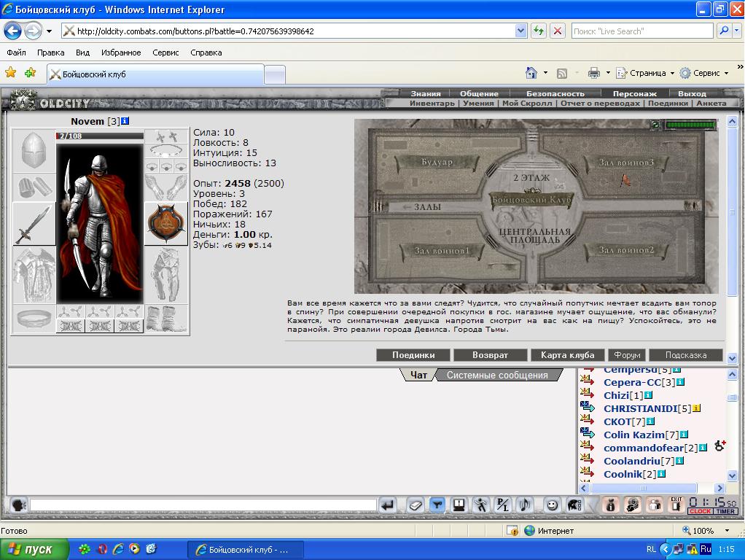Open the Безопасность top menu
This screenshot has height=560, width=745.
coord(555,93)
